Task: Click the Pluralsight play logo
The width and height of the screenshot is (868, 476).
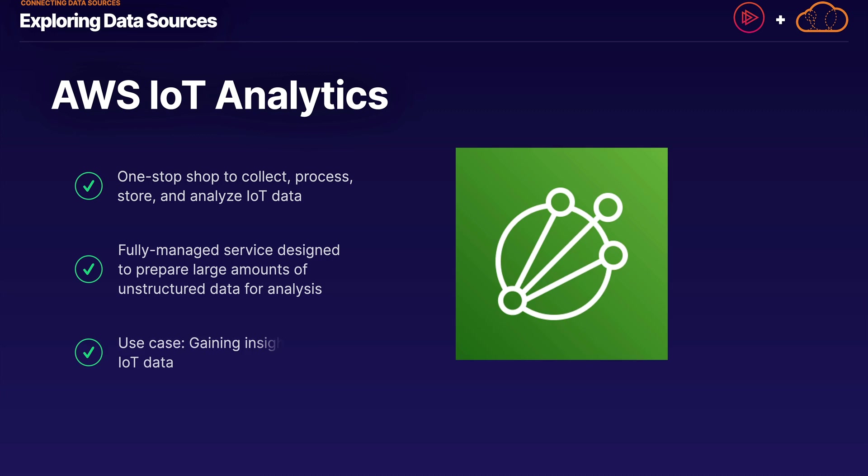Action: point(749,18)
